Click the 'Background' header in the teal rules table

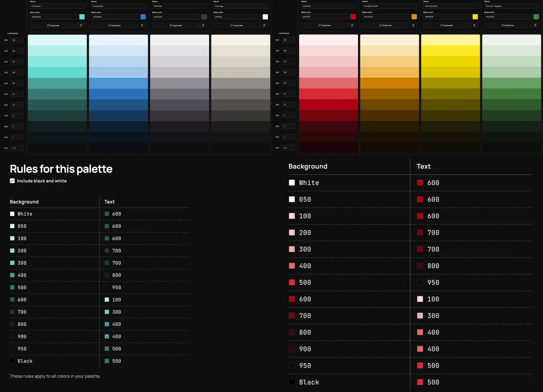(x=24, y=202)
